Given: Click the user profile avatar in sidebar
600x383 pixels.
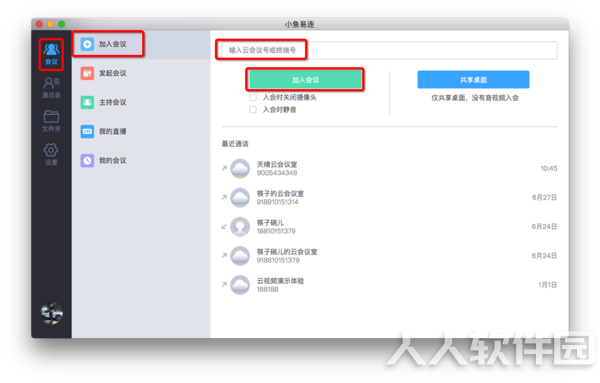Looking at the screenshot, I should pos(52,313).
